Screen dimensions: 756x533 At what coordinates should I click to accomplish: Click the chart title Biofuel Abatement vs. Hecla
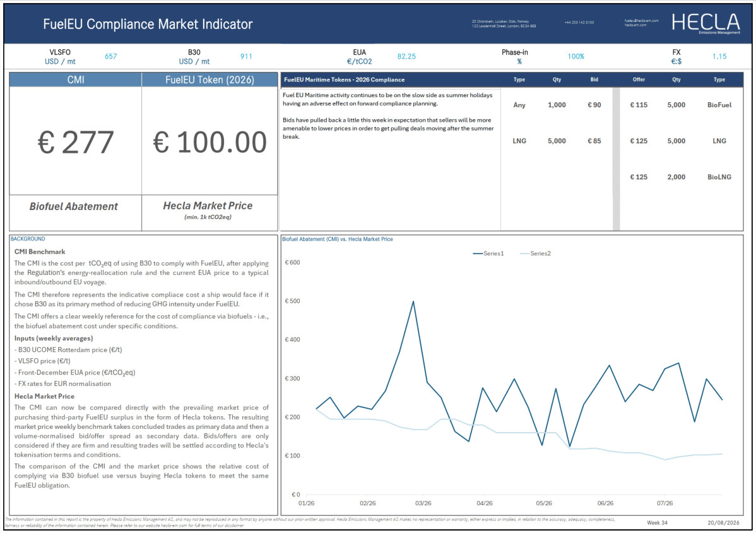click(x=338, y=239)
